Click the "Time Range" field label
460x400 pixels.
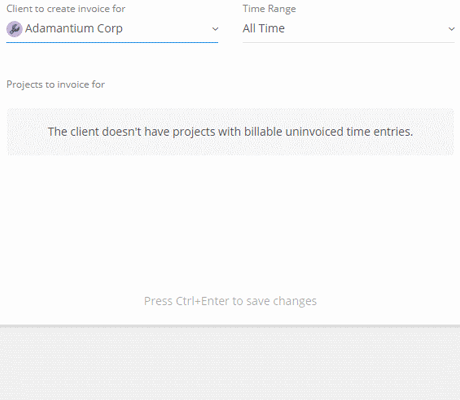[269, 9]
